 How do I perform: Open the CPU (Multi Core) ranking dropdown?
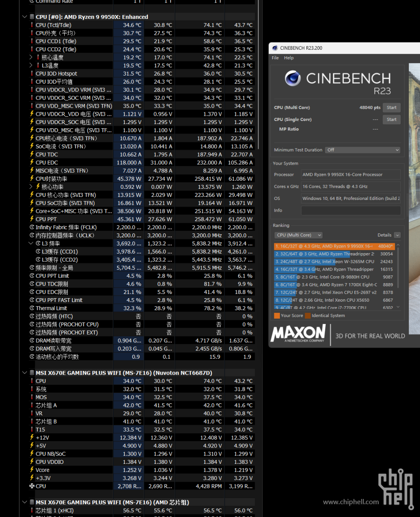[x=298, y=235]
